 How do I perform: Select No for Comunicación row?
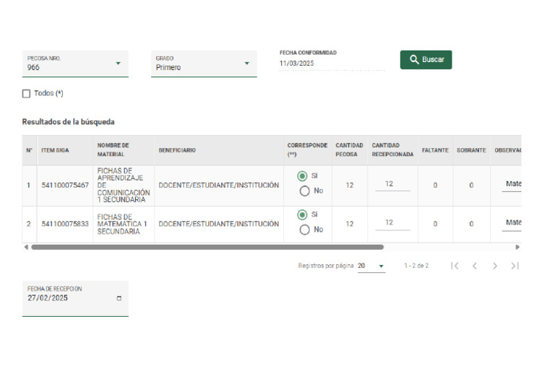coord(304,191)
